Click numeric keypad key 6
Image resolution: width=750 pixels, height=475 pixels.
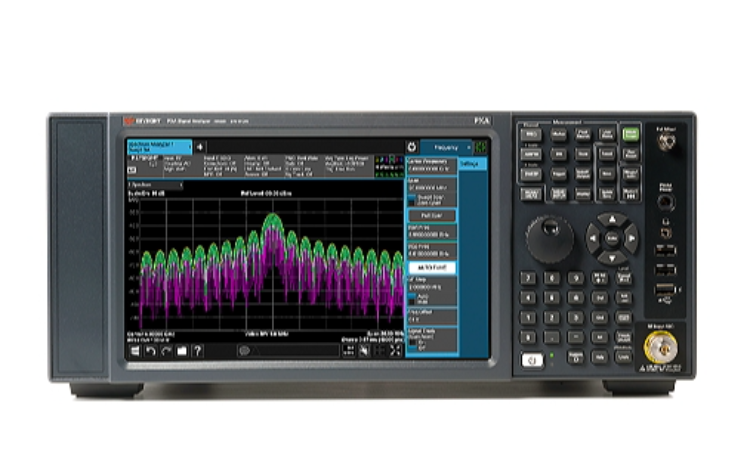[x=575, y=298]
